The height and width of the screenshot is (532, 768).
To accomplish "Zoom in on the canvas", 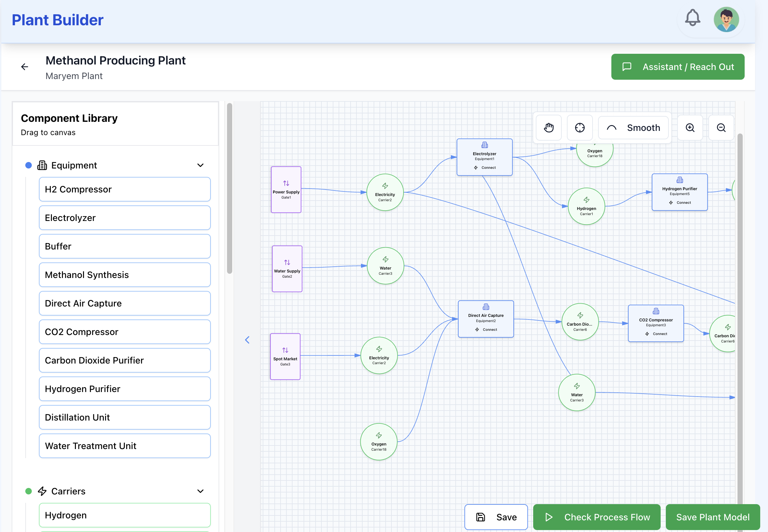I will click(690, 128).
